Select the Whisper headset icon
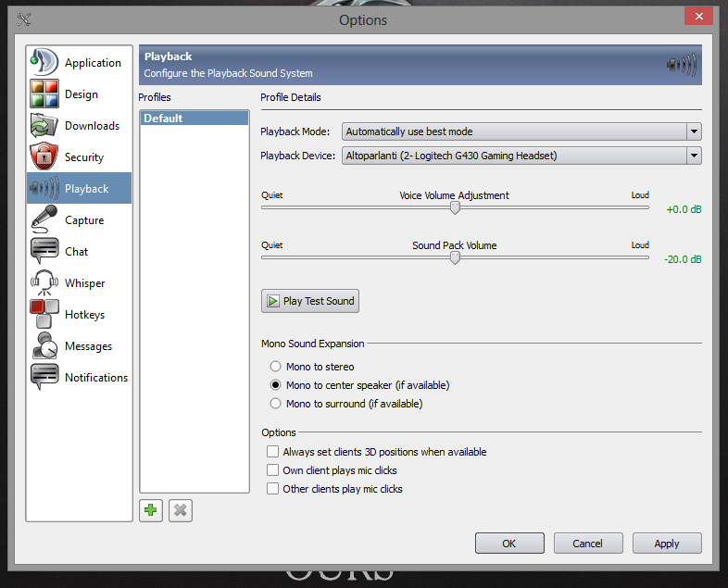 44,283
